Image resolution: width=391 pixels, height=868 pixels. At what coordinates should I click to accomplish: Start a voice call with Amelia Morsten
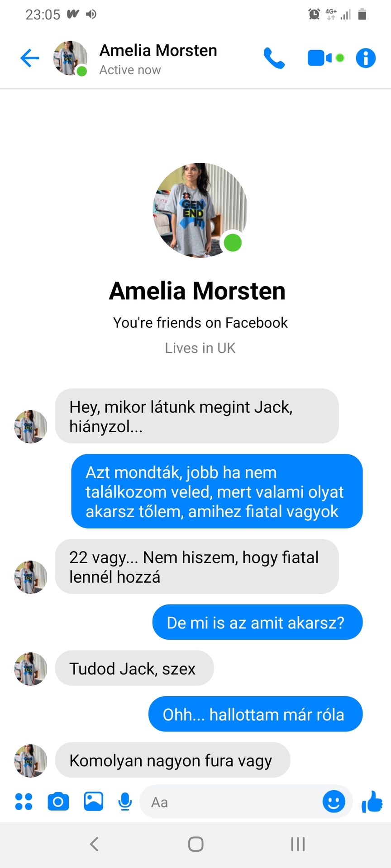pos(274,58)
